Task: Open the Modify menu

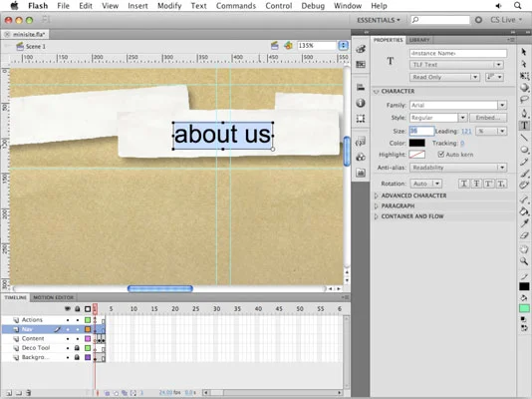Action: [x=169, y=6]
